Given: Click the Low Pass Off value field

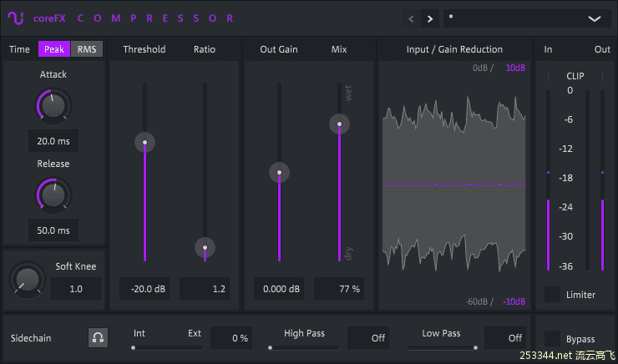Looking at the screenshot, I should click(x=505, y=338).
